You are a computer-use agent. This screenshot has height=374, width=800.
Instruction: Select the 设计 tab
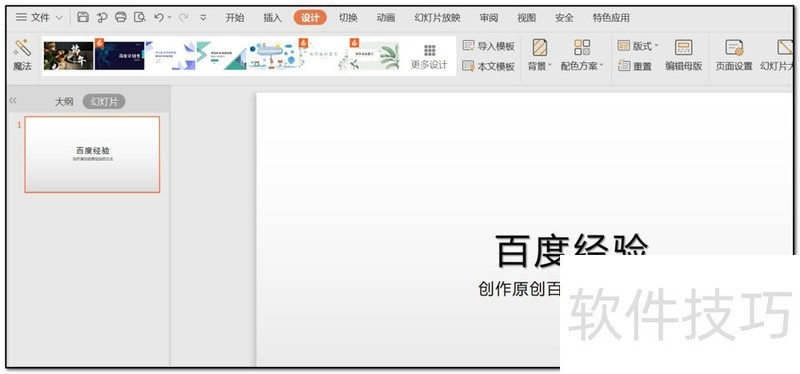(x=310, y=18)
